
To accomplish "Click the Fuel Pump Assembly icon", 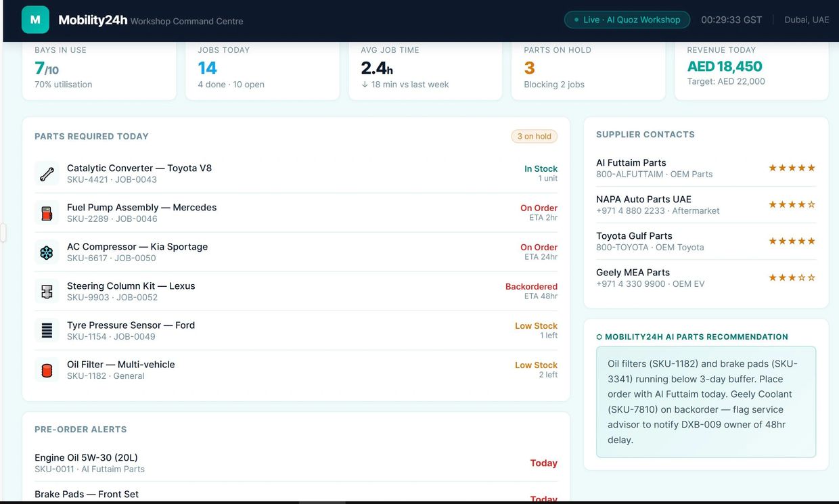I will tap(47, 212).
